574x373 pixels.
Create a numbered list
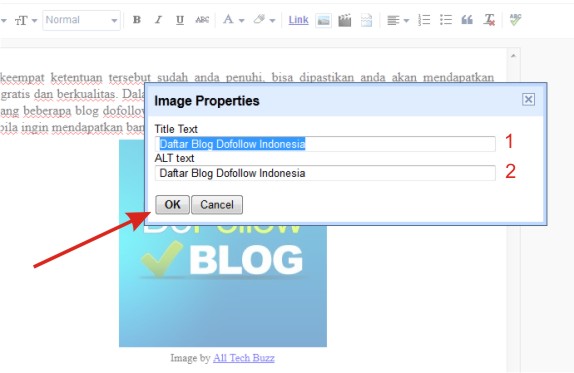[x=424, y=20]
